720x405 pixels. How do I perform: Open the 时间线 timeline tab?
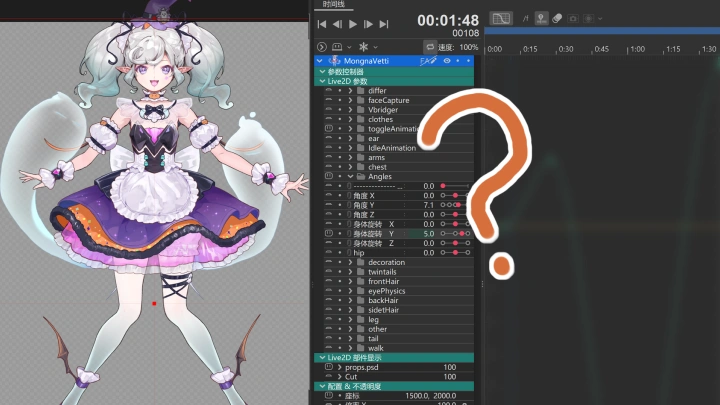(334, 4)
